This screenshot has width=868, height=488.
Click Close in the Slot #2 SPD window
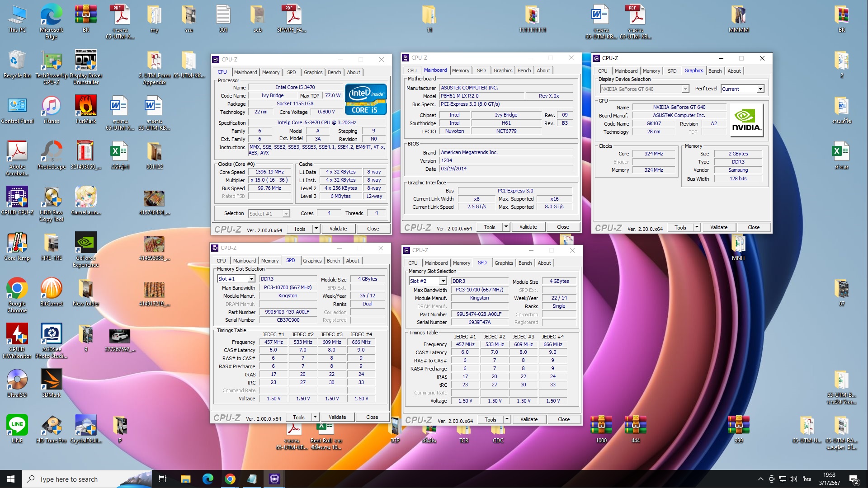click(x=563, y=419)
